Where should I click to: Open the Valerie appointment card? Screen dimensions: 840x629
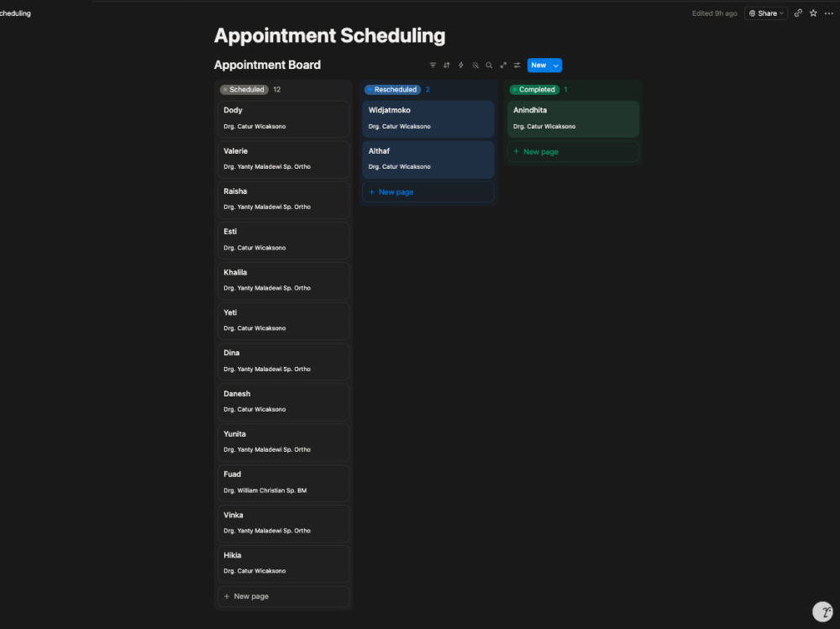click(284, 160)
